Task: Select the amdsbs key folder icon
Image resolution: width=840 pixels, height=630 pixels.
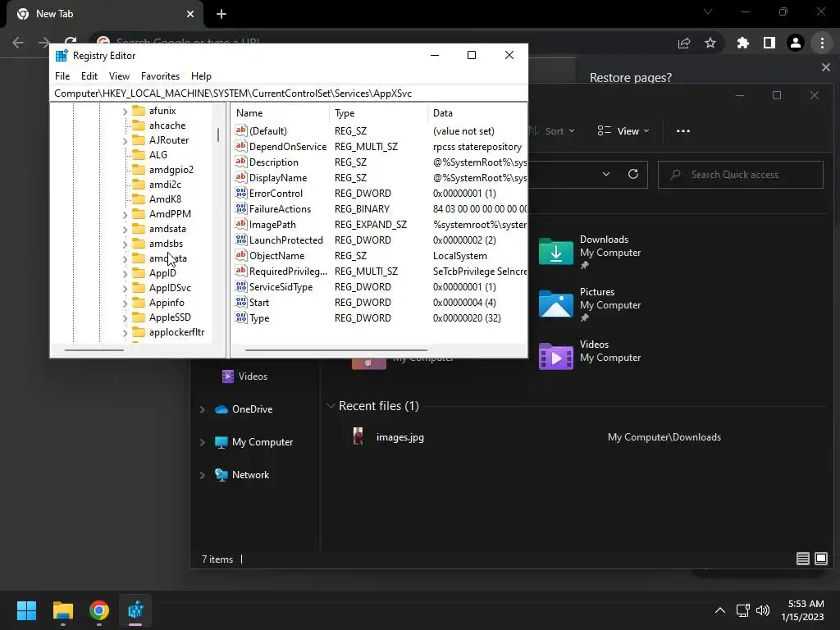Action: (139, 244)
